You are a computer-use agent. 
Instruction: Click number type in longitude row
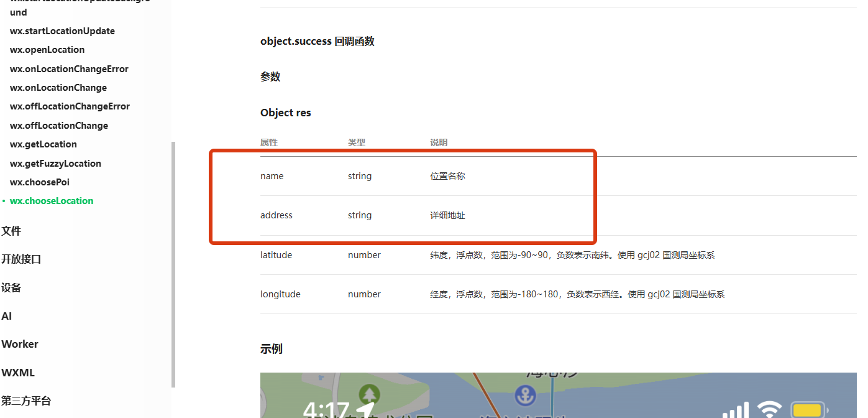pos(364,294)
